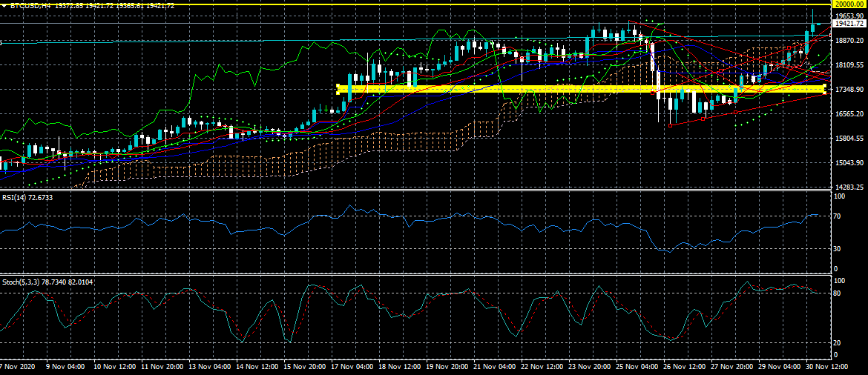Click the 9 Nov 04:00 time label
Viewport: 868px width, 375px height.
click(66, 367)
